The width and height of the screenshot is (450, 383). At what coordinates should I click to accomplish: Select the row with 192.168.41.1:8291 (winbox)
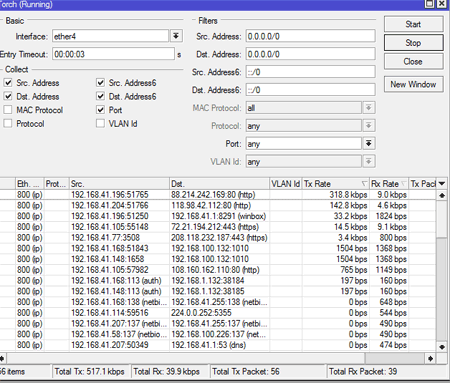pyautogui.click(x=218, y=216)
